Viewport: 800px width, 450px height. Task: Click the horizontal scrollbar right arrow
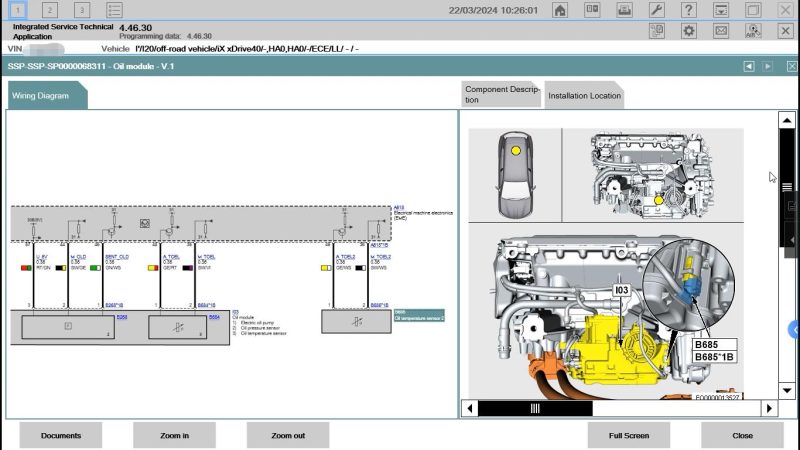pyautogui.click(x=769, y=408)
